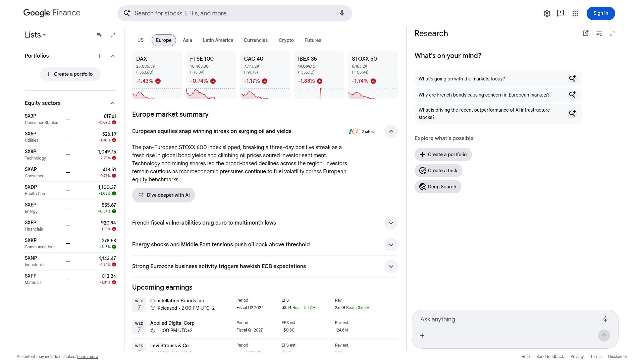Click the Sign in button
Viewport: 644px width, 362px height.
pos(601,13)
